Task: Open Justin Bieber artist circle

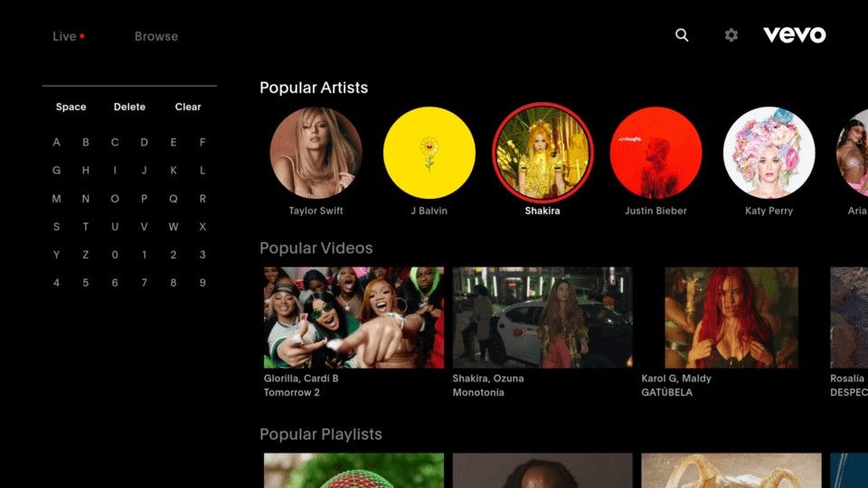Action: coord(656,153)
